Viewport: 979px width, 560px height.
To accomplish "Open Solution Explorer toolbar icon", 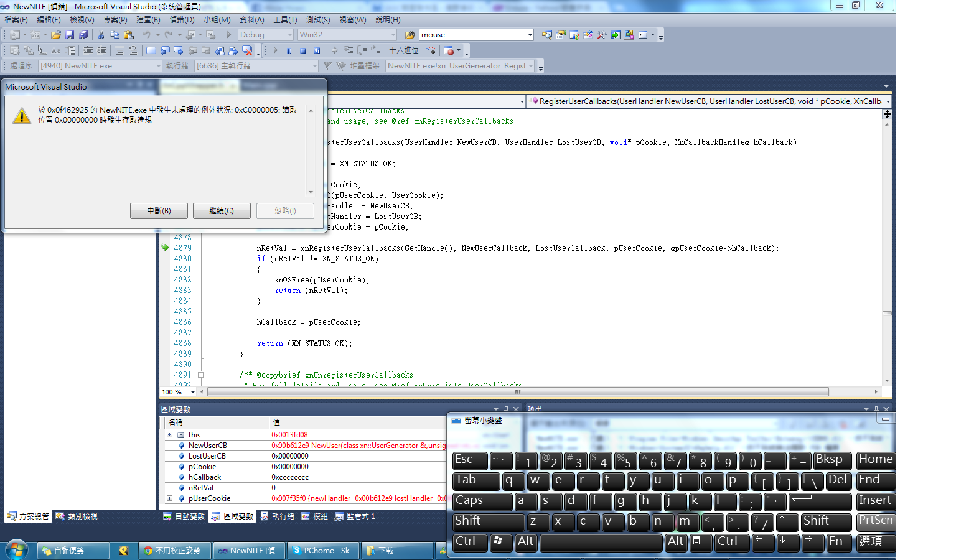I will pyautogui.click(x=546, y=35).
